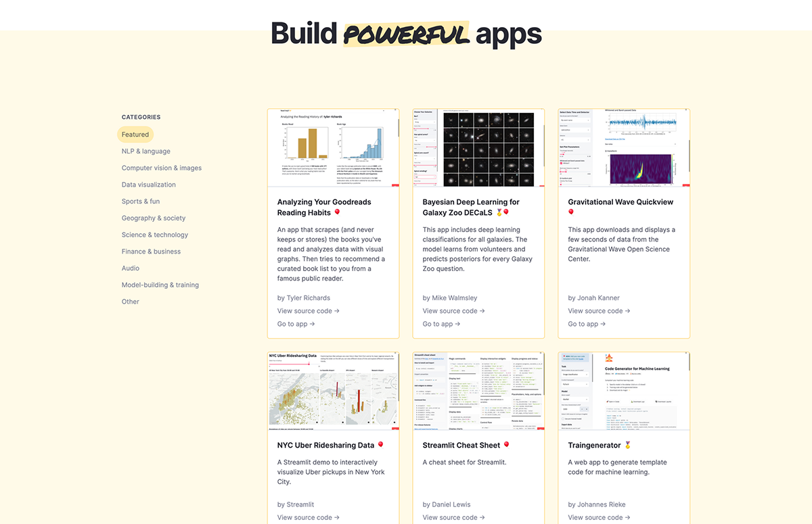The image size is (812, 524).
Task: View source code for Gravitational Wave Quickview
Action: click(599, 311)
